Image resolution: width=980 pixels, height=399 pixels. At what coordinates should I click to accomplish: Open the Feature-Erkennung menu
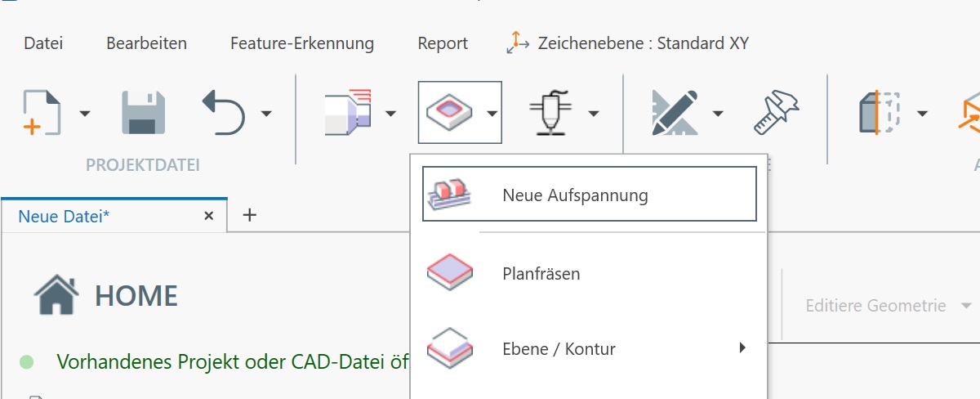point(302,43)
